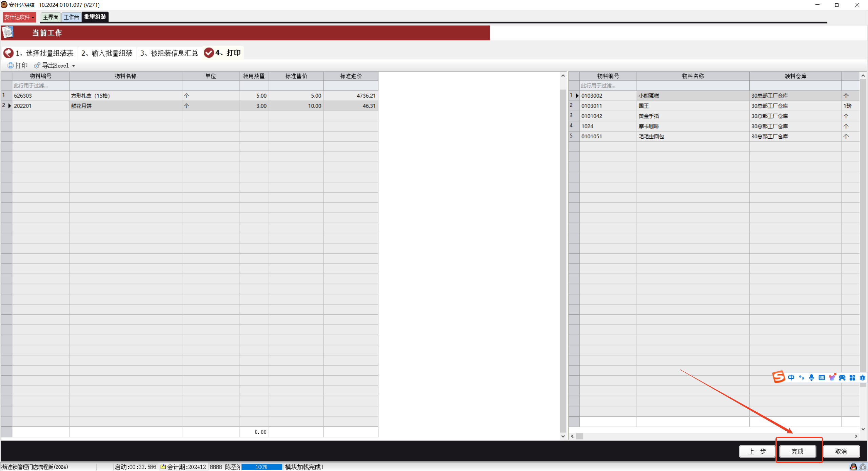Open the Sogou soft keyboard icon
Viewport: 868px width, 471px height.
click(822, 377)
